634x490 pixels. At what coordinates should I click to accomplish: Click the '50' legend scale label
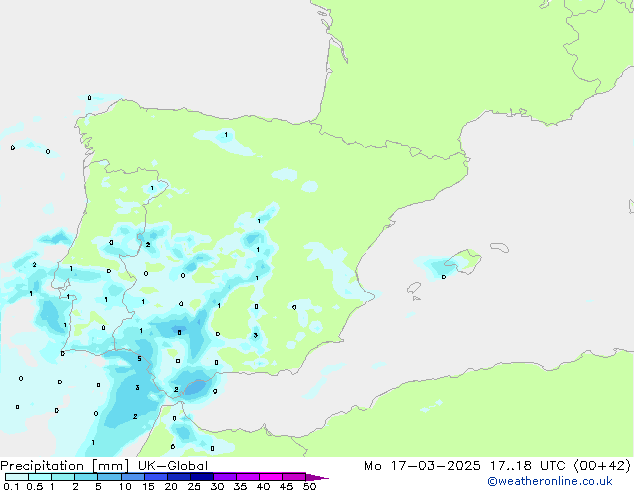point(309,486)
